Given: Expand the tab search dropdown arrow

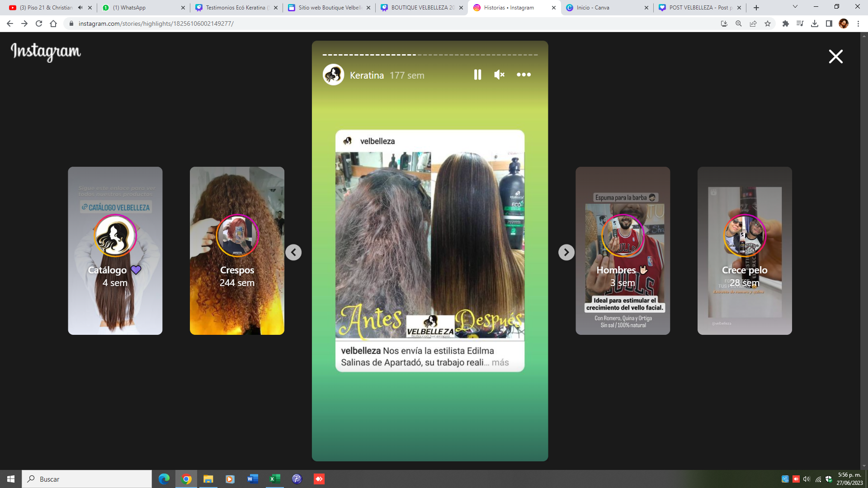Looking at the screenshot, I should click(x=795, y=7).
